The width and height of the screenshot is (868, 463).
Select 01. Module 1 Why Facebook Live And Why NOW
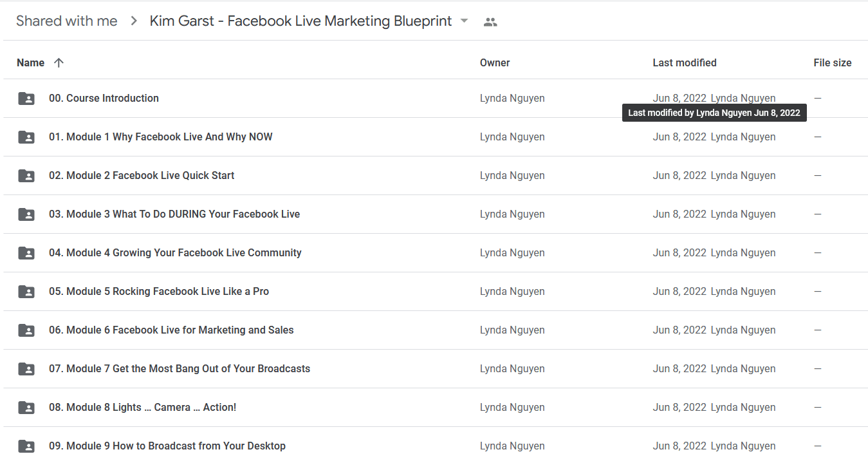[x=161, y=137]
